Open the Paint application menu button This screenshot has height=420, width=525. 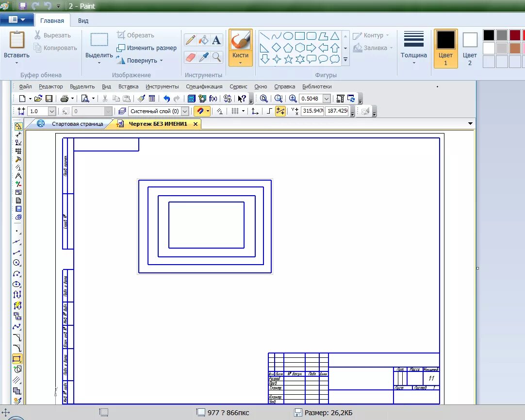(17, 20)
